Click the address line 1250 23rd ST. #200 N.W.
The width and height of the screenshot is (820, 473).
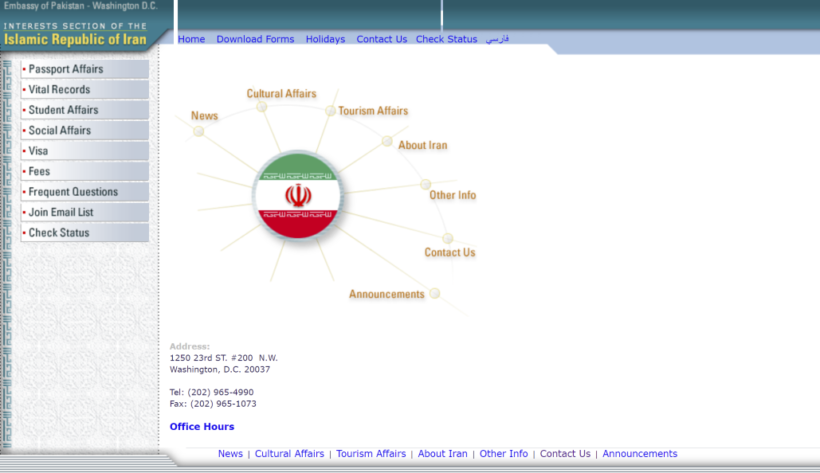(223, 358)
